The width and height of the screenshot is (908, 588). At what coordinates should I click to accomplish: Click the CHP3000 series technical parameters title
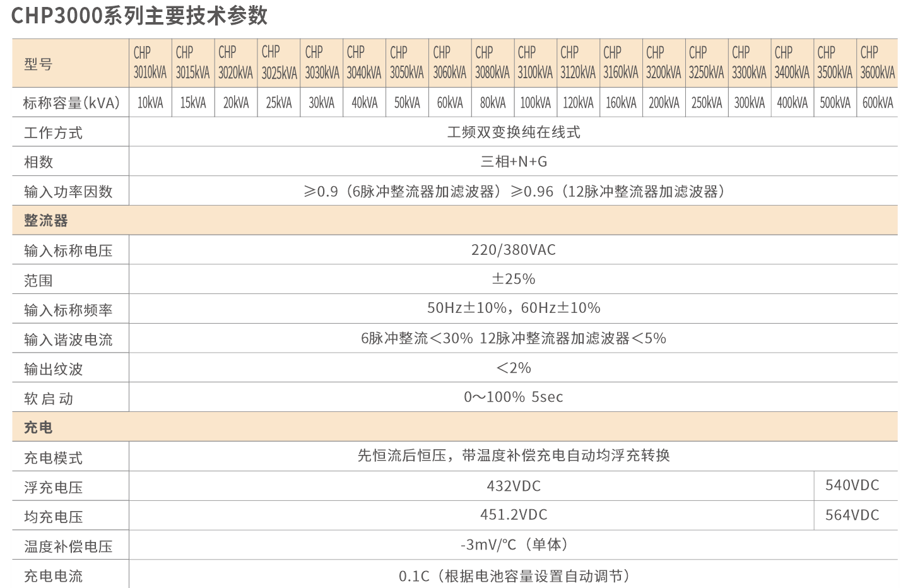139,16
